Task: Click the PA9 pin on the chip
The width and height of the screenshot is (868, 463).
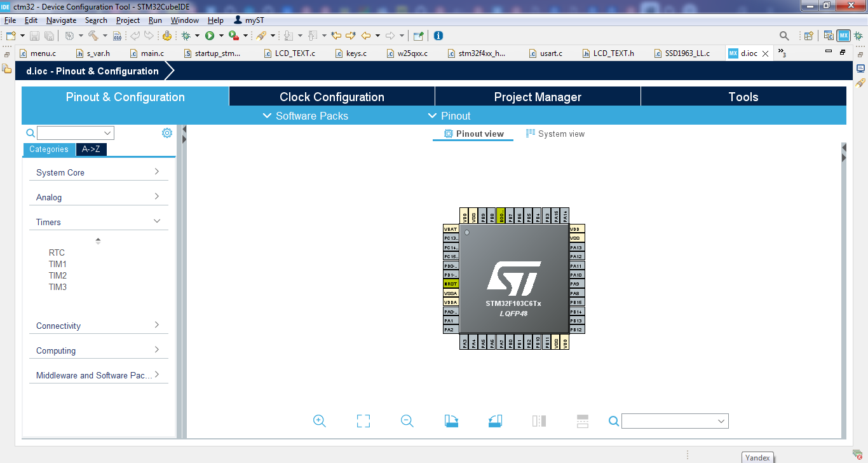Action: pos(577,284)
